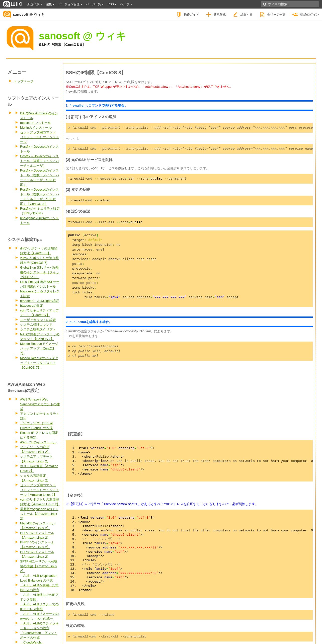Click arrow bullet beside システム監視スクリプト
Image resolution: width=322 pixels, height=644 pixels.
(x=17, y=329)
